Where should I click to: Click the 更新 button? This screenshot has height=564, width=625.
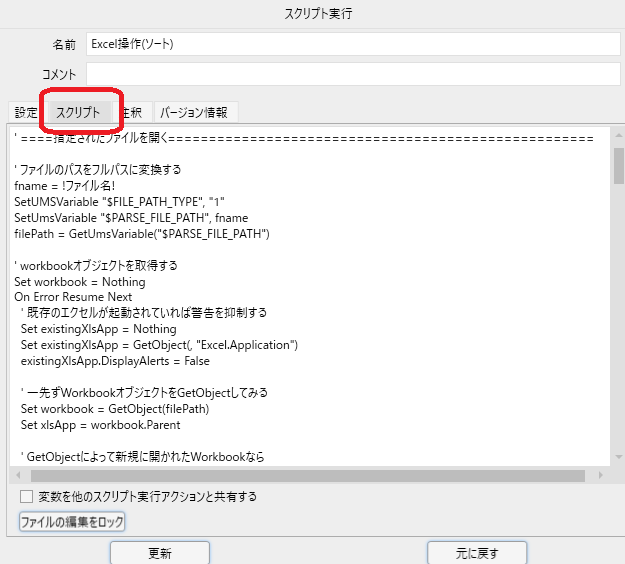pyautogui.click(x=159, y=553)
